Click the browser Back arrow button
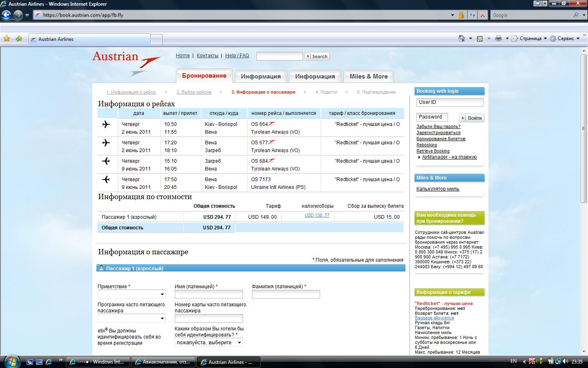Screen dimensions: 588x368 tap(6, 15)
